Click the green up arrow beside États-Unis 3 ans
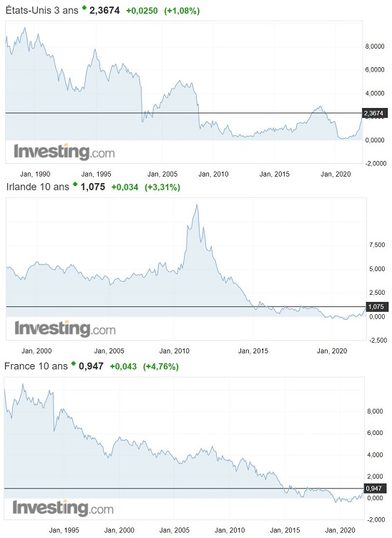Screen dimensions: 392x538 pyautogui.click(x=84, y=8)
